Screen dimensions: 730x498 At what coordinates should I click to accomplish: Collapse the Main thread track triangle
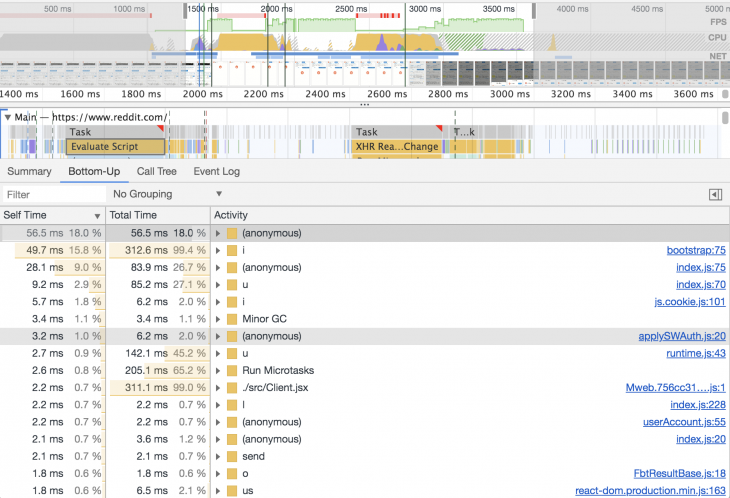(7, 118)
